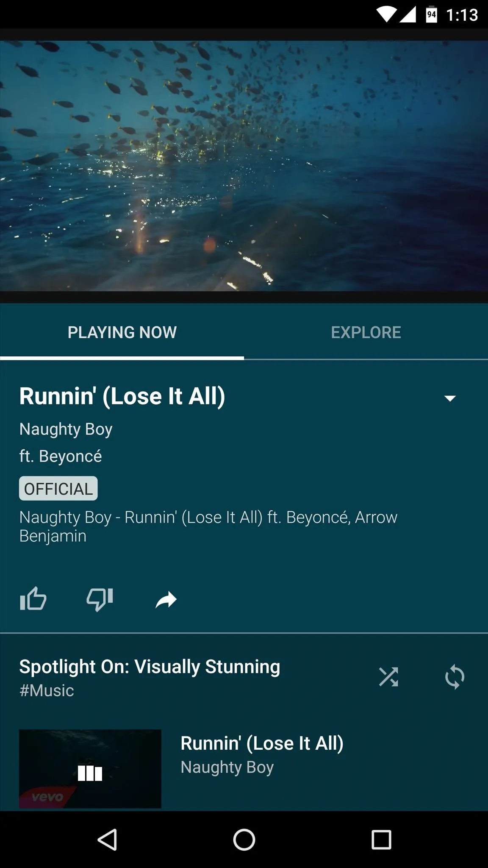Screen dimensions: 488x868
Task: Tap the ft. Beyoncé text
Action: (61, 456)
